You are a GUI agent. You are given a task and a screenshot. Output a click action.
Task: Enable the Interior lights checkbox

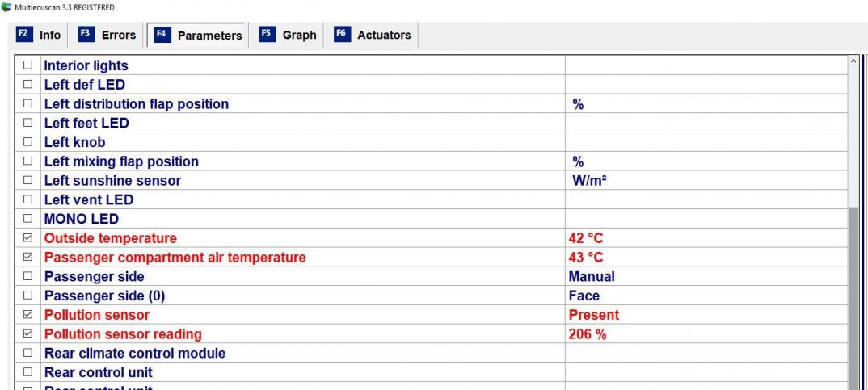pyautogui.click(x=27, y=65)
